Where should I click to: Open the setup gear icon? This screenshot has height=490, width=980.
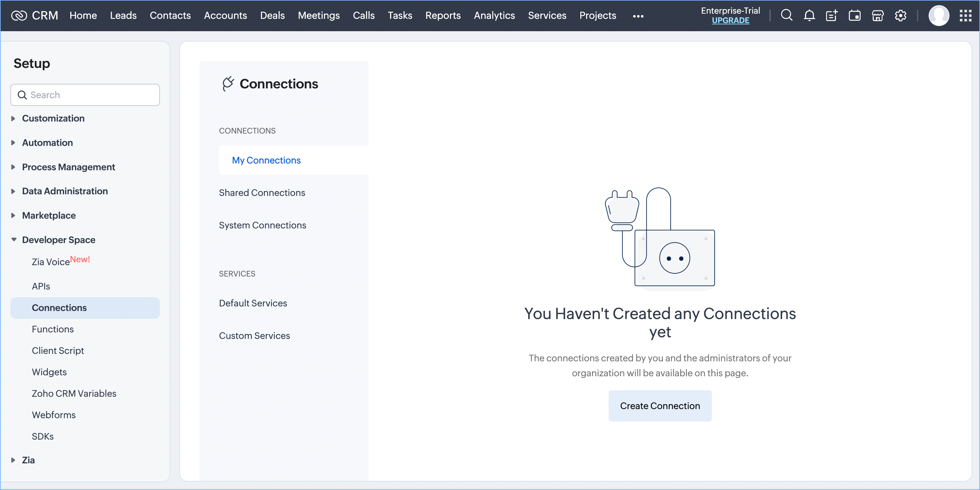point(900,16)
